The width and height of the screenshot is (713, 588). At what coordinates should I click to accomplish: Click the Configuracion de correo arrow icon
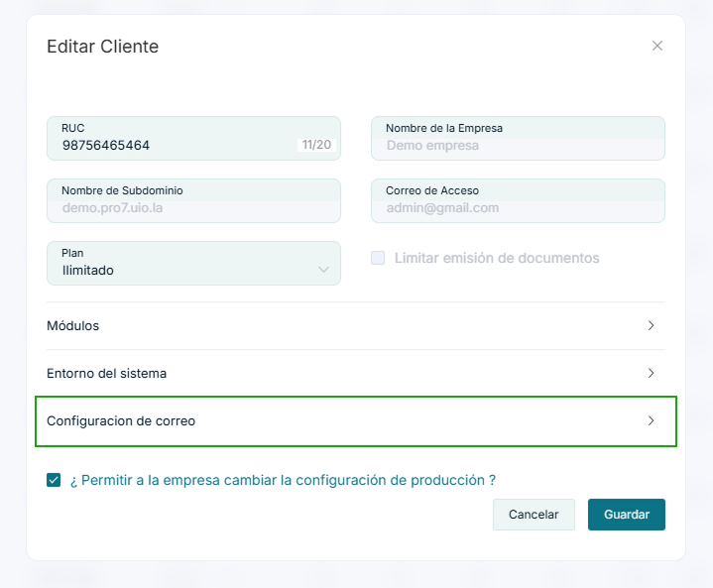(x=651, y=420)
